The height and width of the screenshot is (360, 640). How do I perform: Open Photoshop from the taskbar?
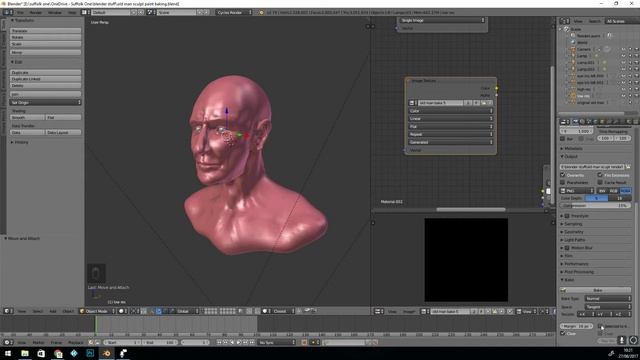tap(90, 353)
